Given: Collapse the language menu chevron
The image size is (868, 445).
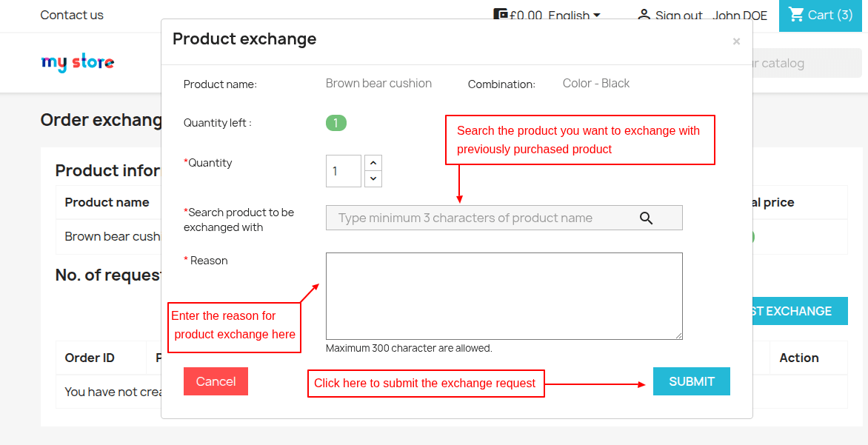Looking at the screenshot, I should point(597,15).
